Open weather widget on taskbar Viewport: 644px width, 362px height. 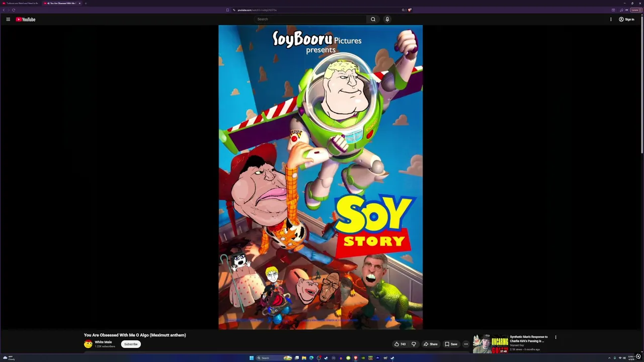point(9,358)
